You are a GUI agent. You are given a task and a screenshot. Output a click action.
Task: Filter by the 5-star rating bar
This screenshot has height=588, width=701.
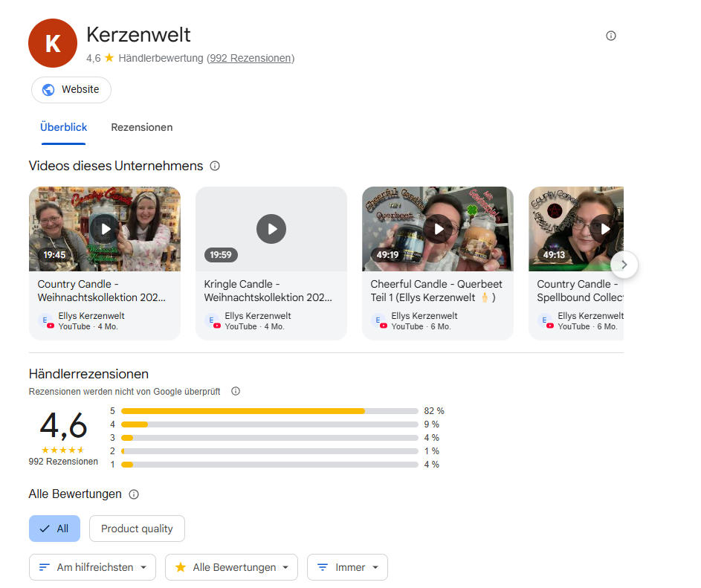pyautogui.click(x=270, y=411)
